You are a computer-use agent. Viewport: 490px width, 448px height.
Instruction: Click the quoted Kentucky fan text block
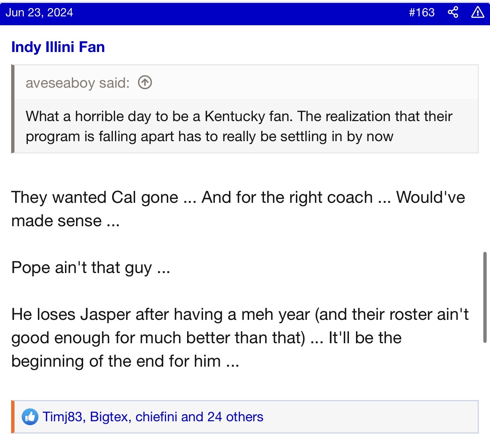click(239, 126)
